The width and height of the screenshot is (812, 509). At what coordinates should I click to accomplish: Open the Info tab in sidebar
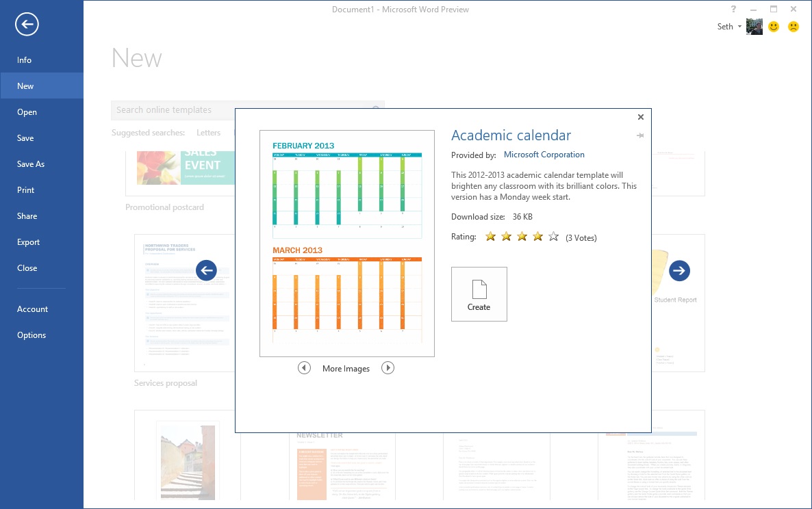[x=25, y=60]
